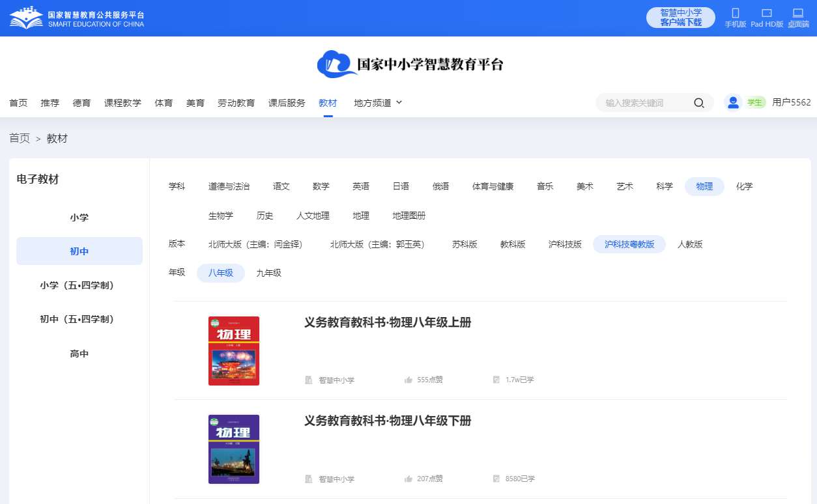Click thumbs-up icon for 八年级上册 textbook

pos(408,380)
